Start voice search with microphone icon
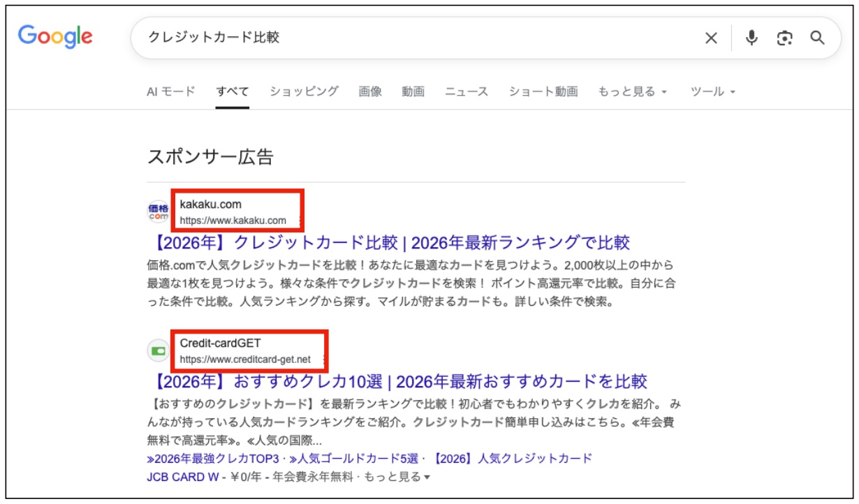859x504 pixels. click(751, 38)
